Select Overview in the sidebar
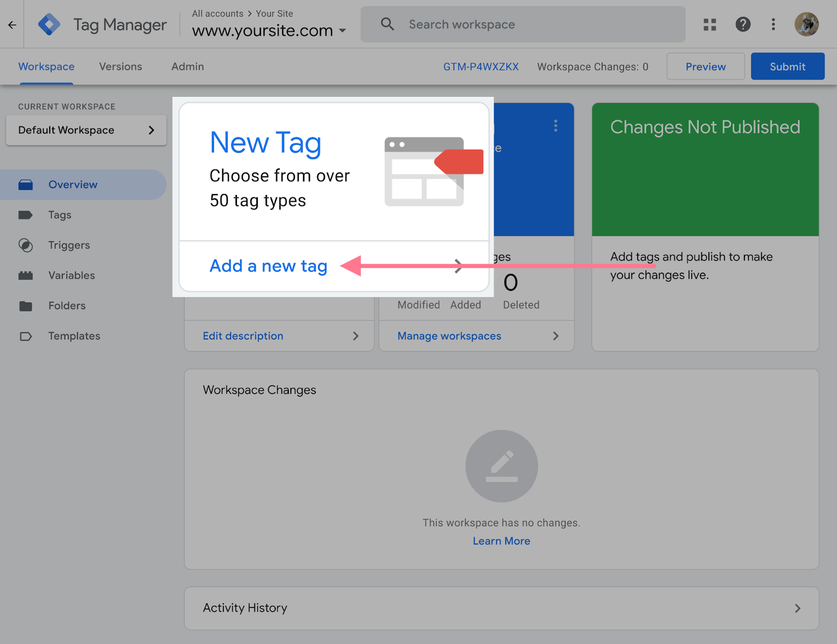837x644 pixels. [x=73, y=184]
